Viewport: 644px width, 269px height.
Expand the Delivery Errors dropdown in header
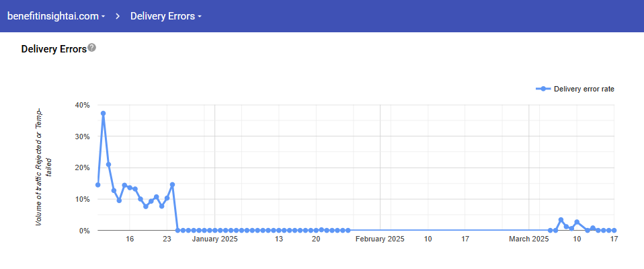click(165, 15)
